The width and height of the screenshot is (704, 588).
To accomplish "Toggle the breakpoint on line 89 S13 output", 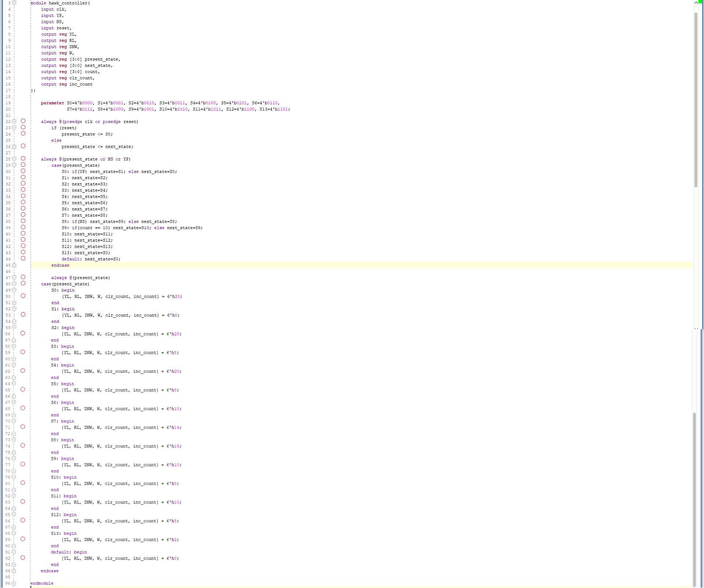I will (x=23, y=539).
